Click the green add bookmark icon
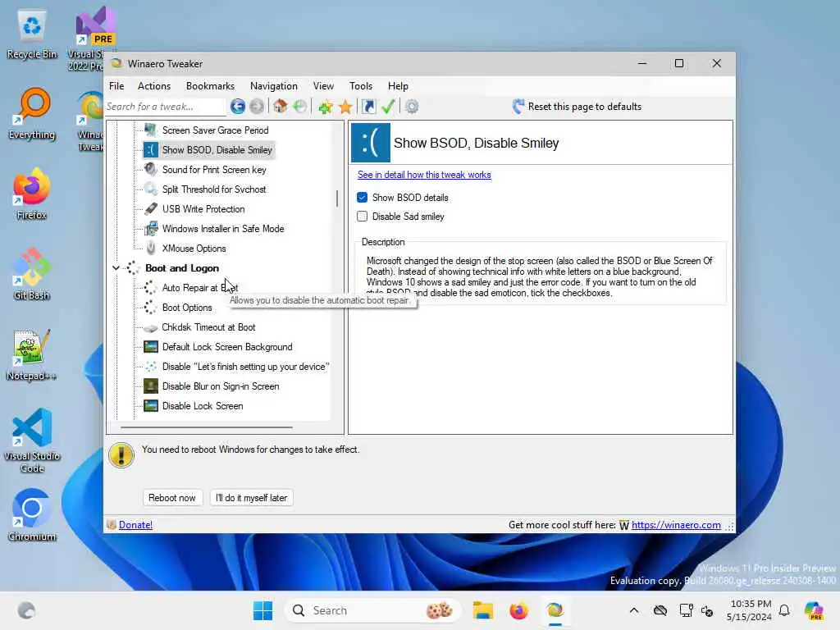The height and width of the screenshot is (630, 840). 325,107
